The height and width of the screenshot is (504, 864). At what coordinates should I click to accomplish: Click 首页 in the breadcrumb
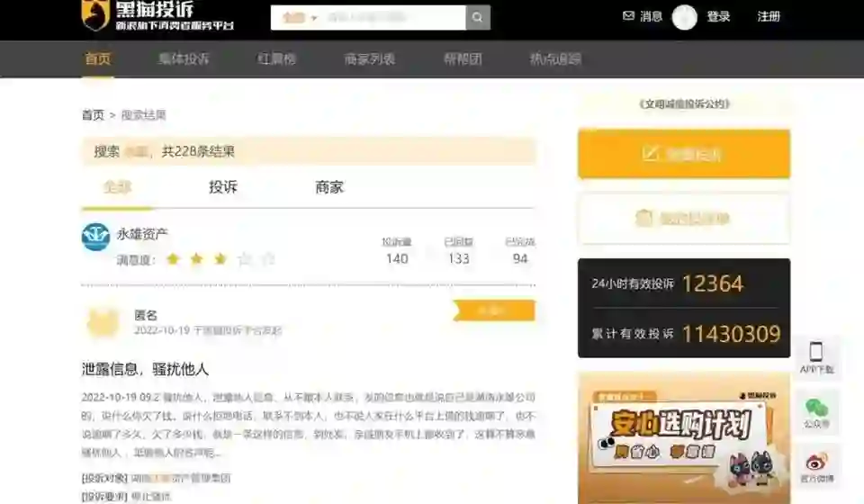pyautogui.click(x=93, y=114)
